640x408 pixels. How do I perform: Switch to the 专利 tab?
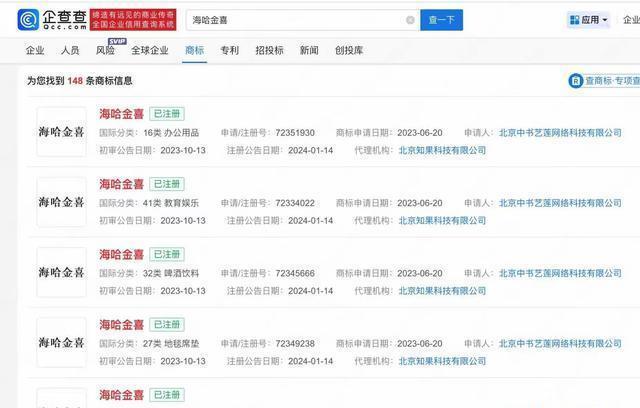229,50
